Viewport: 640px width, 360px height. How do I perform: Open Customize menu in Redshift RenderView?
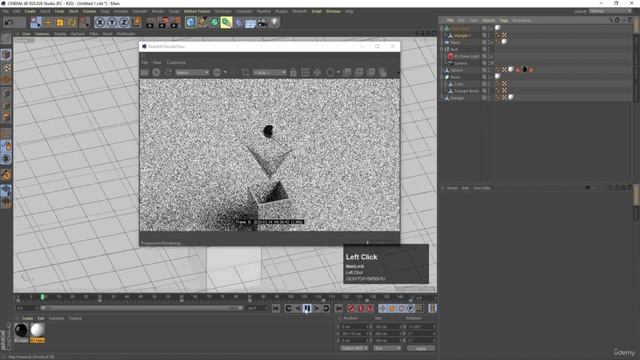(x=176, y=62)
